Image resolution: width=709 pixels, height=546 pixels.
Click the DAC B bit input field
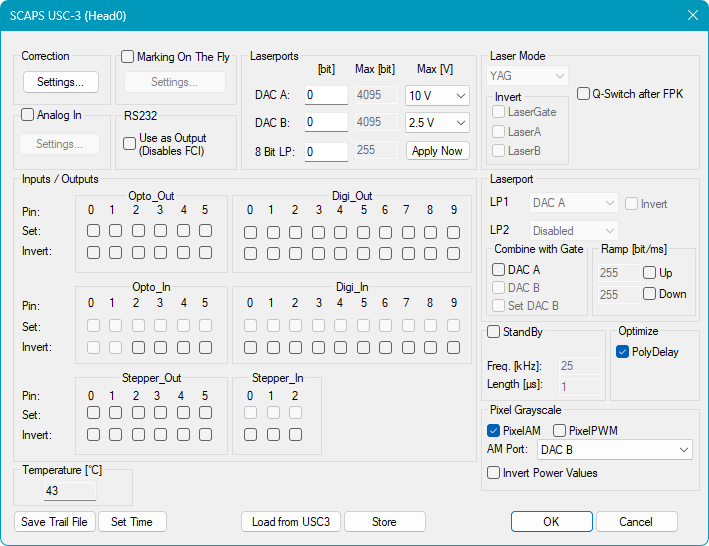[x=326, y=122]
